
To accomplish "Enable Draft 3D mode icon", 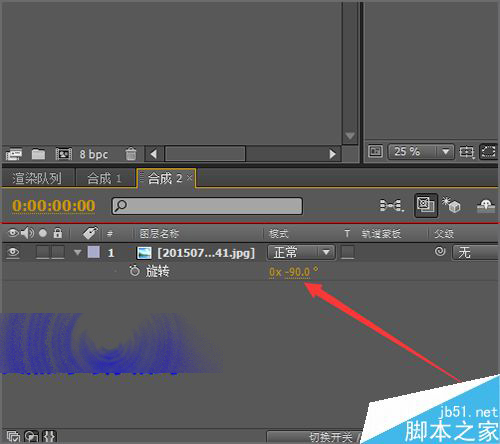I will pyautogui.click(x=451, y=205).
